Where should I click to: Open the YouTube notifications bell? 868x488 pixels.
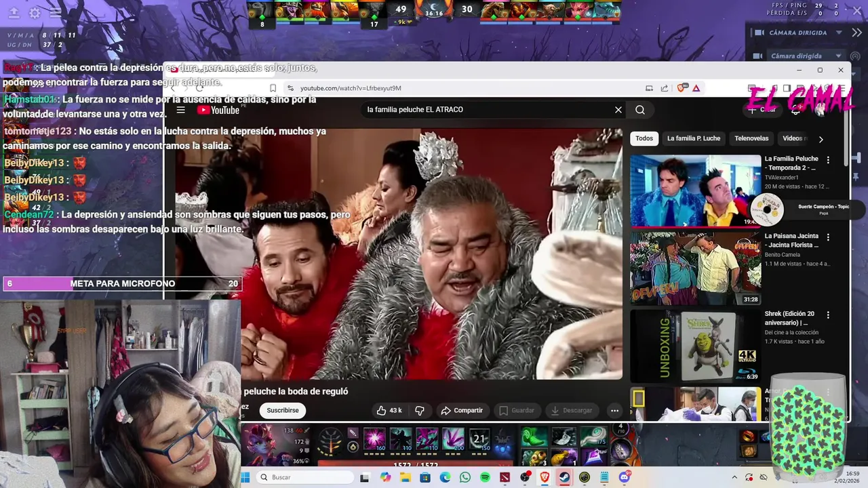pyautogui.click(x=796, y=110)
